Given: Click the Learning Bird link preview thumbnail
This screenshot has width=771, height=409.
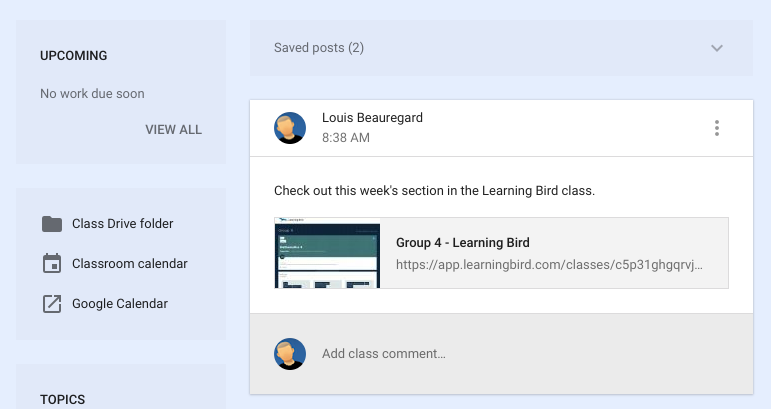Looking at the screenshot, I should point(327,253).
